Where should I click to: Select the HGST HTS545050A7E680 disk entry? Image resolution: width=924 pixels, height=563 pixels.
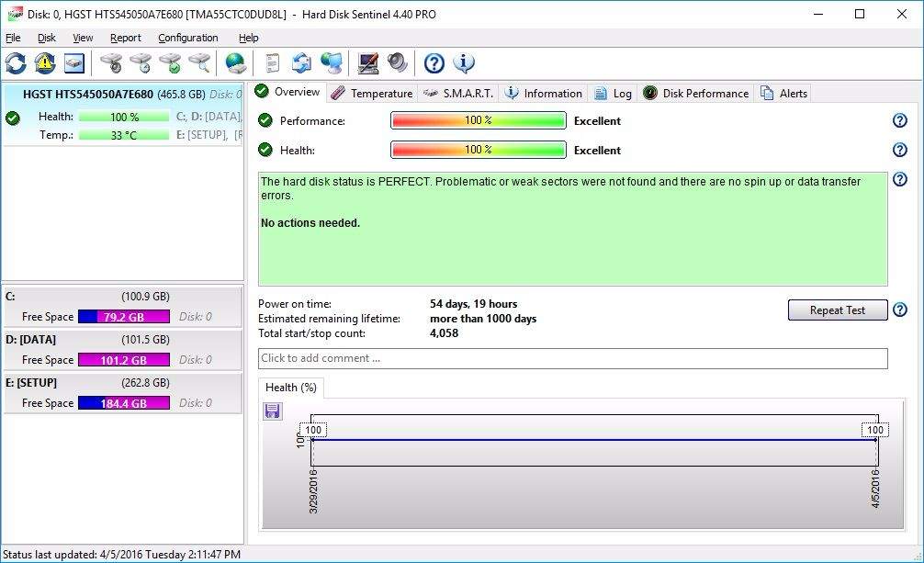122,115
